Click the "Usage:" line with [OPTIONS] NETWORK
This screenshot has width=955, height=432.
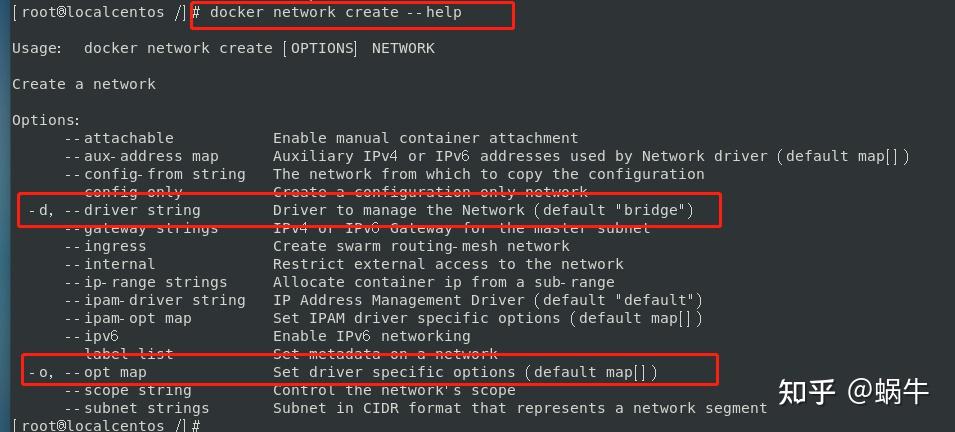223,48
